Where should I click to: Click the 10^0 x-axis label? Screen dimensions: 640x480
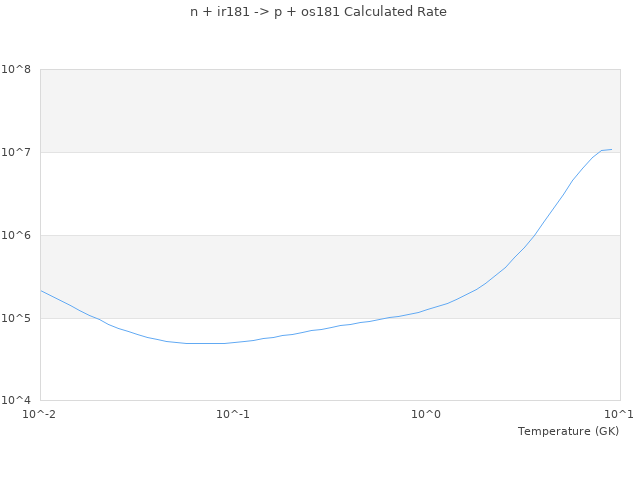[x=427, y=414]
